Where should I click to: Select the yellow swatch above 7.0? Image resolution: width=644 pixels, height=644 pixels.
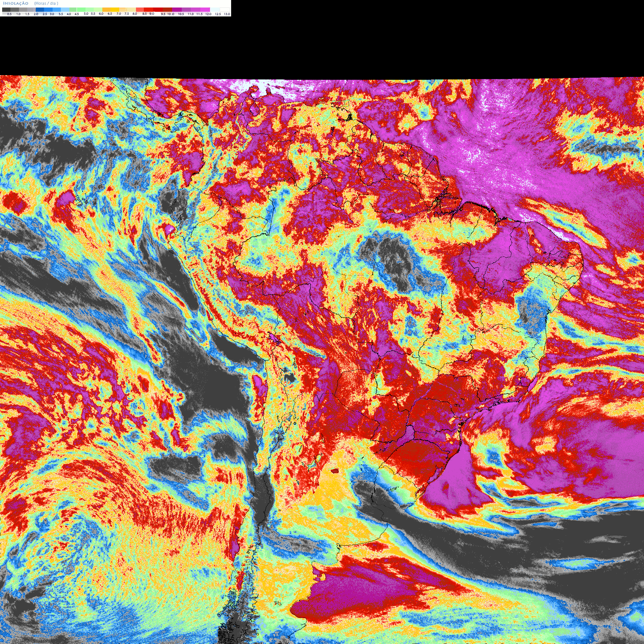click(115, 10)
